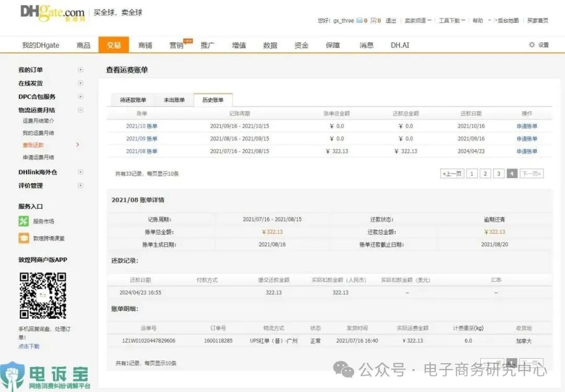
Task: Open the 工具下载 dropdown
Action: click(450, 20)
